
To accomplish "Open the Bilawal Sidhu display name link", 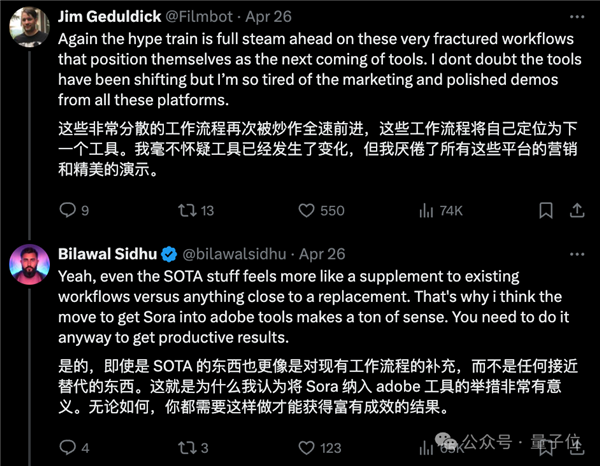I will [108, 254].
